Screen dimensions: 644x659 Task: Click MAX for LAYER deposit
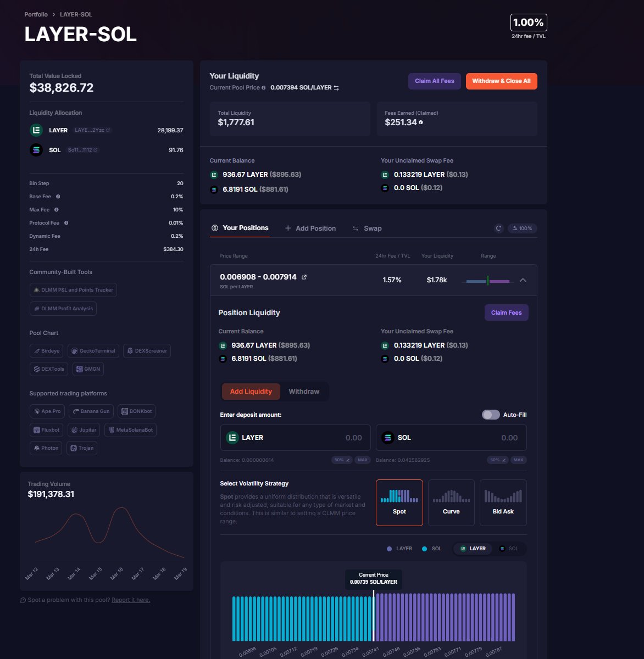363,460
